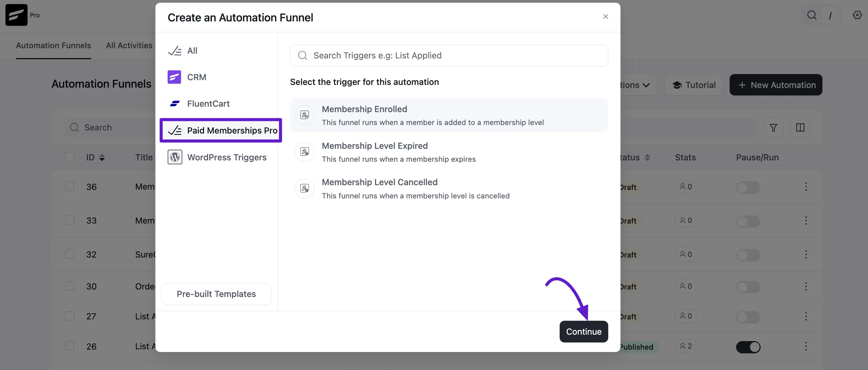Open three-dot menu for row 30
Screen dimensions: 868x370
(x=806, y=286)
